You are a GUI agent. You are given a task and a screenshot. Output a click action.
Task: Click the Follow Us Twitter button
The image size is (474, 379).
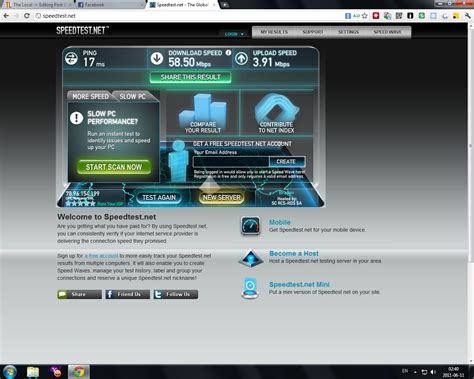tap(176, 294)
